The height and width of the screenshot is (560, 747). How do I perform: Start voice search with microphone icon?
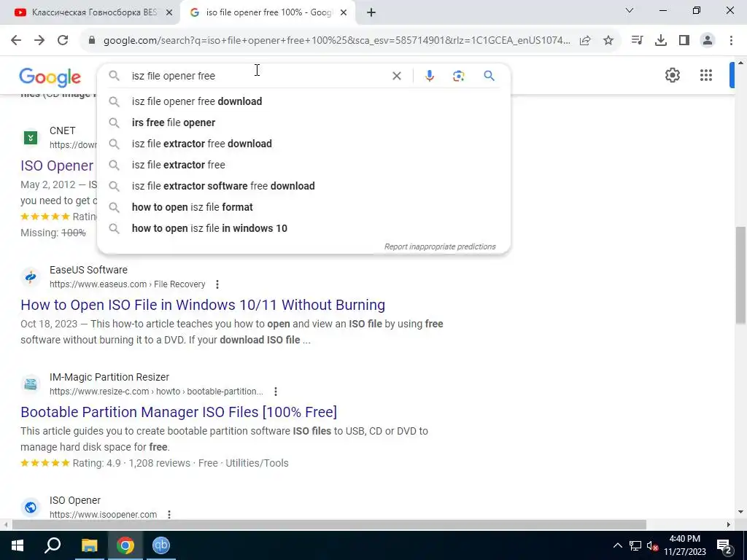point(429,76)
